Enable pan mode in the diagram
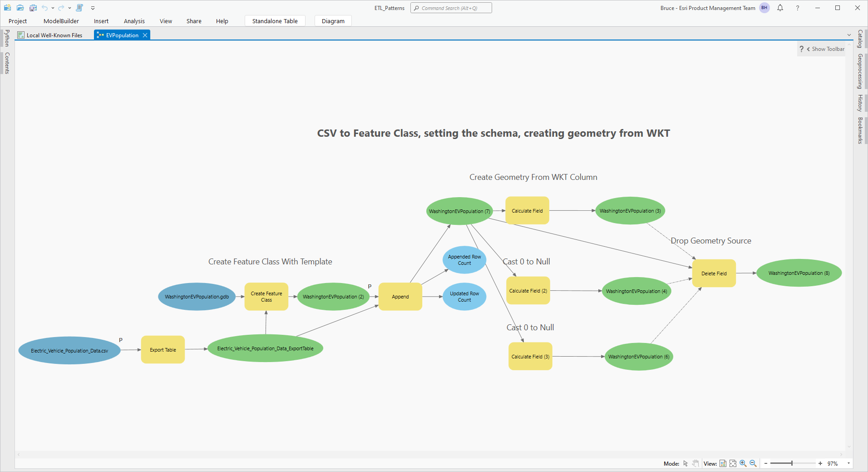 695,463
